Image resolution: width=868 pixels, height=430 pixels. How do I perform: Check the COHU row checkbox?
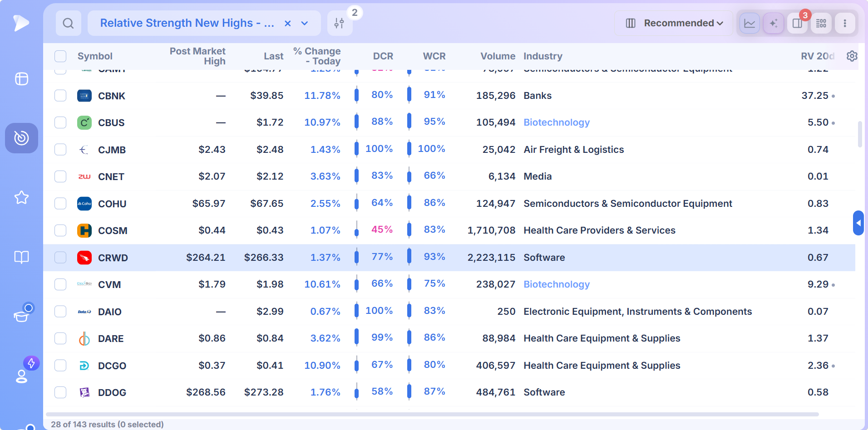60,204
